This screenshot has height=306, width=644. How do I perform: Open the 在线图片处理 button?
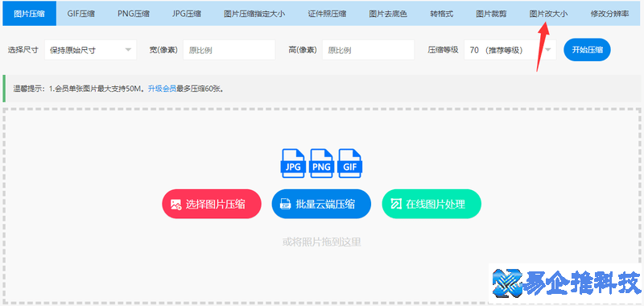(431, 204)
